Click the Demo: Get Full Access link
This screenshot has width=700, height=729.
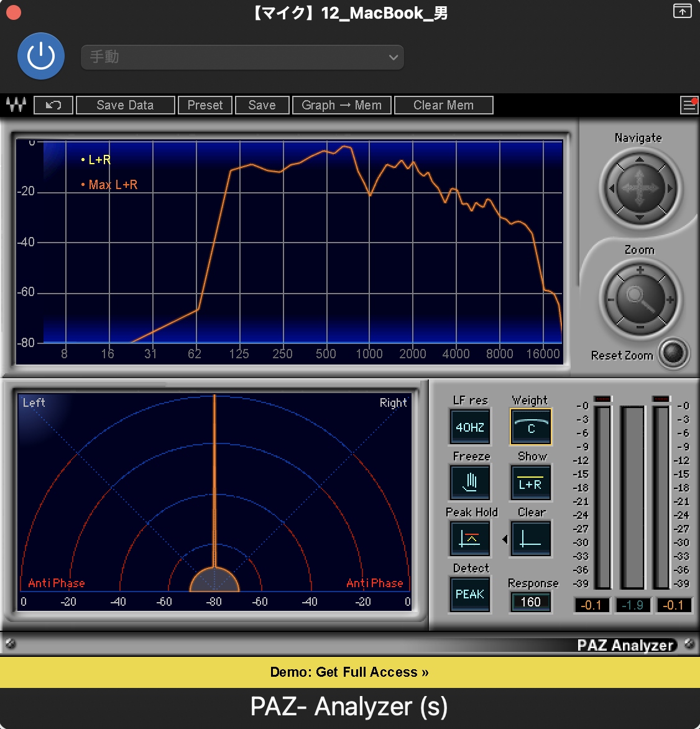349,672
